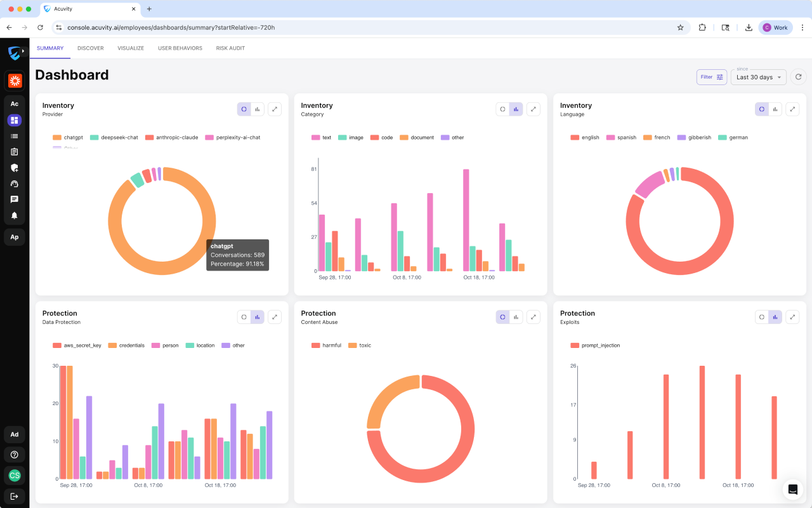
Task: Click the logout icon in sidebar
Action: coord(15,496)
